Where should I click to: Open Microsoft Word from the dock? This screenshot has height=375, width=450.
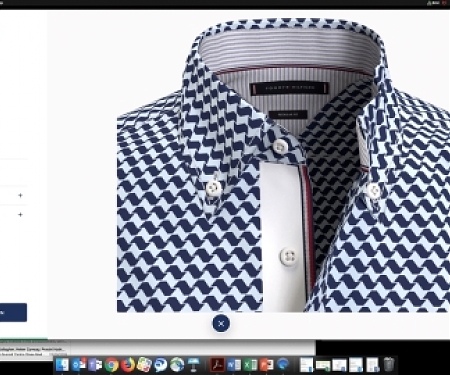234,365
